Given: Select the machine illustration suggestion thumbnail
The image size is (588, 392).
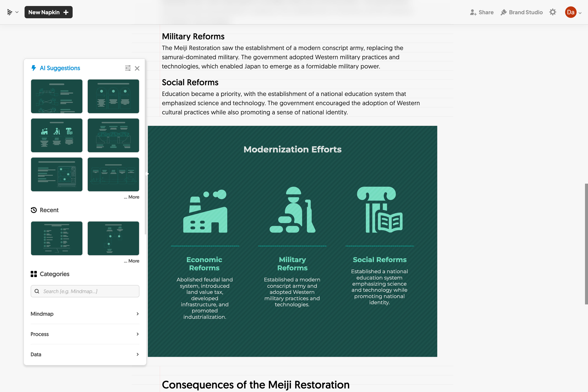Looking at the screenshot, I should (57, 174).
